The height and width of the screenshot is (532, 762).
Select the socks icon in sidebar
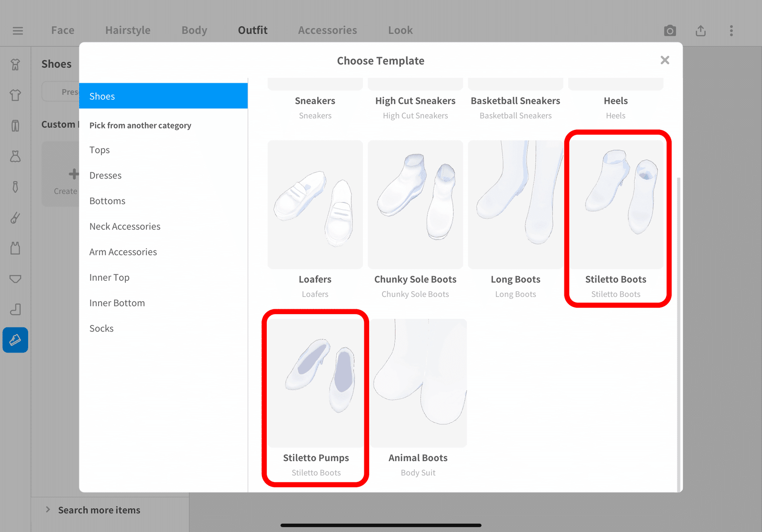point(15,309)
